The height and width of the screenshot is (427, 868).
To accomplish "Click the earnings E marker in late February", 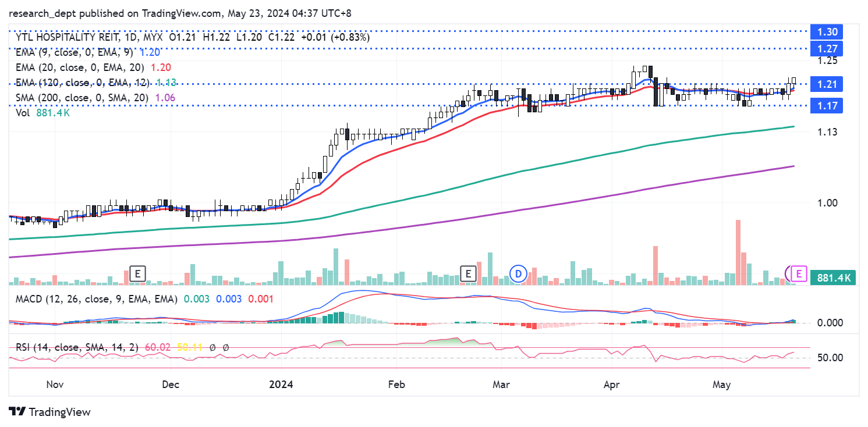I will click(x=467, y=273).
